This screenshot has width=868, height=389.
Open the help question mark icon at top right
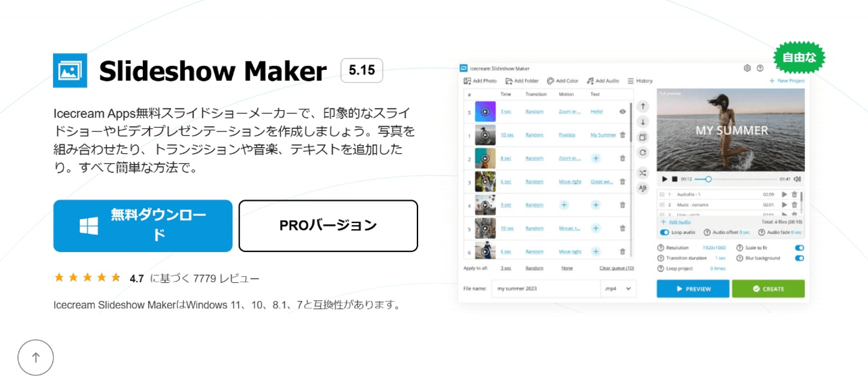(x=760, y=68)
